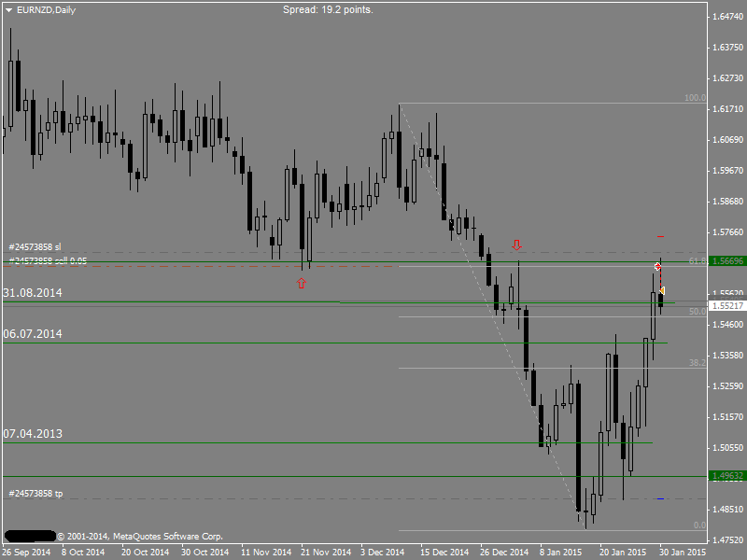Image resolution: width=747 pixels, height=560 pixels.
Task: Select the red down arrow marker
Action: click(x=517, y=245)
